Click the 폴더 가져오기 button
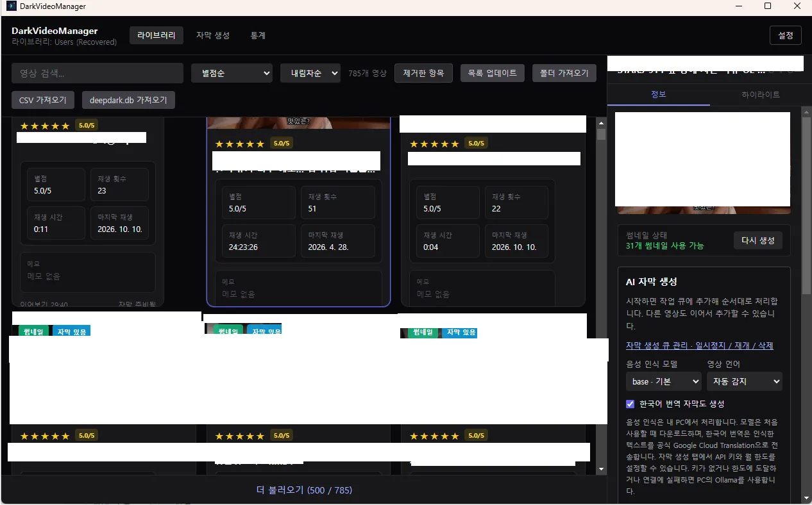812x505 pixels. pos(564,73)
